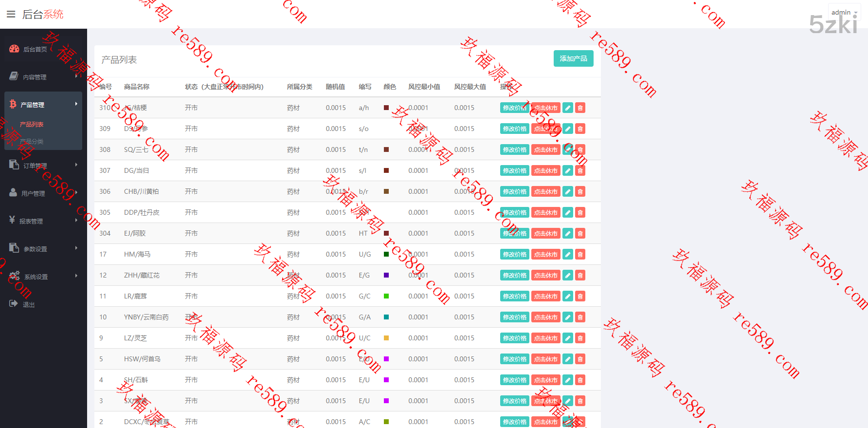The image size is (868, 428).
Task: Toggle 点击休市 for DDP/牡丹皮 row
Action: coord(545,212)
